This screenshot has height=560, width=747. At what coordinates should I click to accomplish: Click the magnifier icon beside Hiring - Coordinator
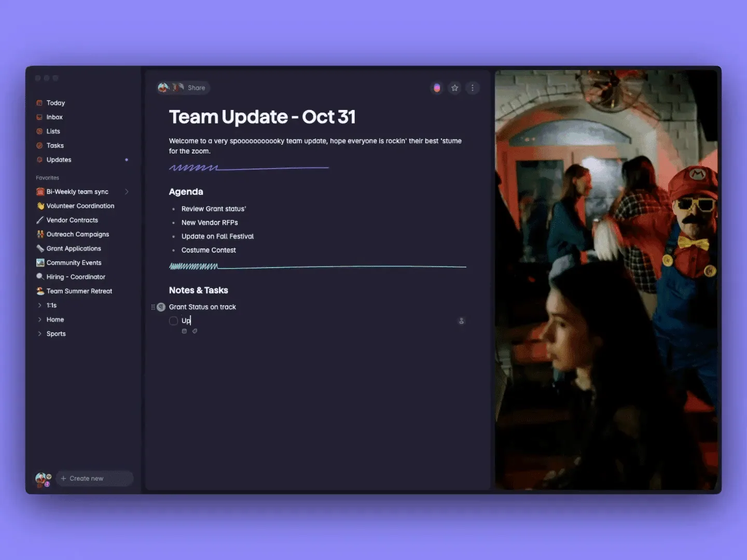[x=40, y=277]
